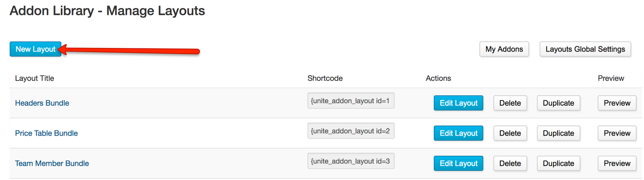Create a New Layout
The image size is (644, 180).
point(35,49)
